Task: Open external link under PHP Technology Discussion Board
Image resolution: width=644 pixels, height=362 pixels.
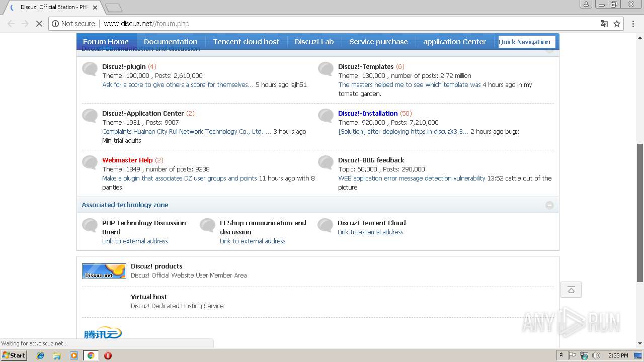Action: (135, 241)
